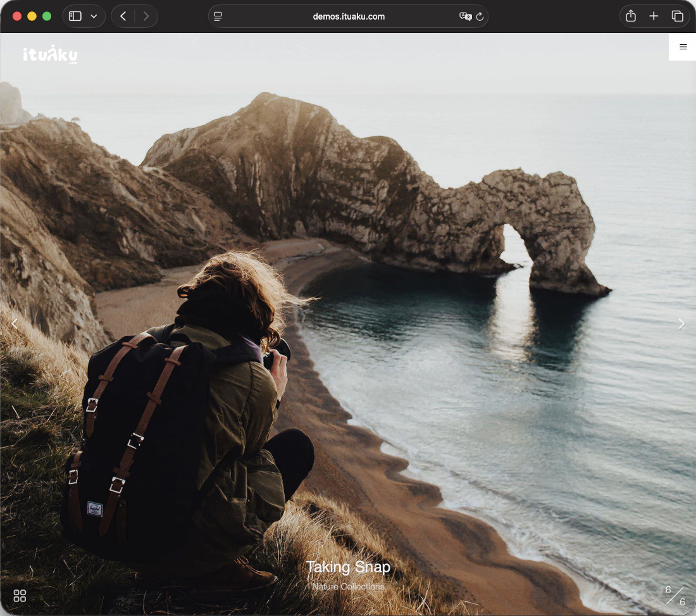This screenshot has height=616, width=696.
Task: Reload the current page
Action: 480,16
